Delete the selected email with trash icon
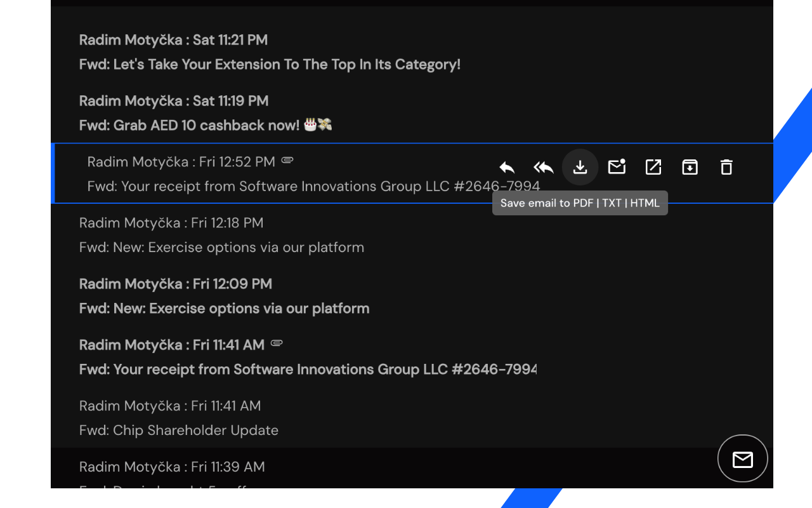 (x=726, y=167)
